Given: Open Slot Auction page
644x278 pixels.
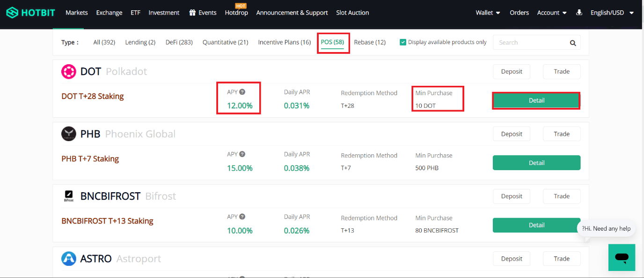Looking at the screenshot, I should [x=352, y=13].
